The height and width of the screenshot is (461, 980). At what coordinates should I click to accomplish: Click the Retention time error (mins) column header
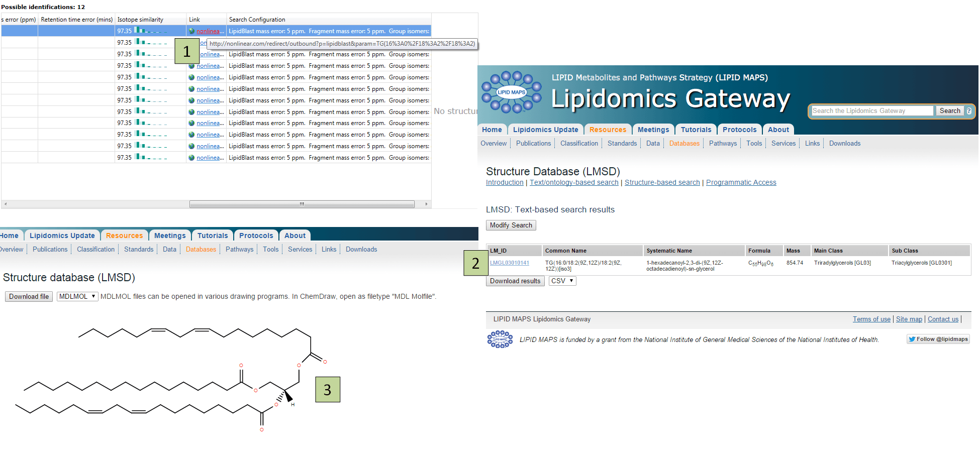[x=76, y=20]
